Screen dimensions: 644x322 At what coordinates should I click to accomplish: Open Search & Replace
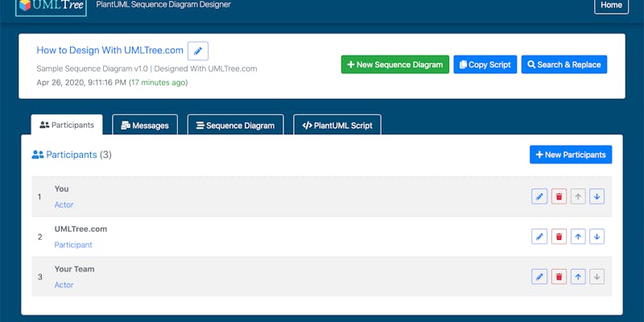coord(564,64)
